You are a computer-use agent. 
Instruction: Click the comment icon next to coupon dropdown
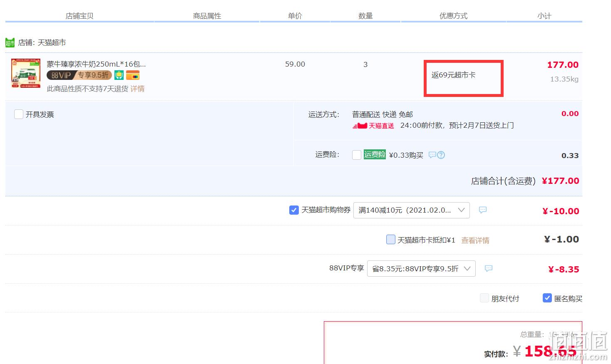pos(483,210)
